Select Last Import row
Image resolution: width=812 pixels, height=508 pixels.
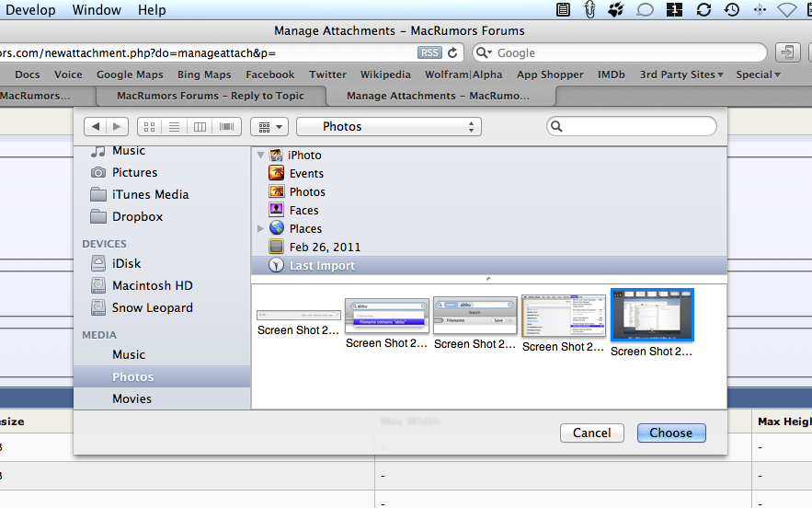(489, 265)
